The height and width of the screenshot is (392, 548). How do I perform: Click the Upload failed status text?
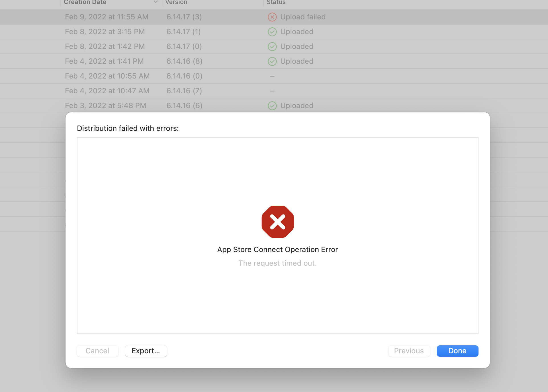click(x=303, y=17)
